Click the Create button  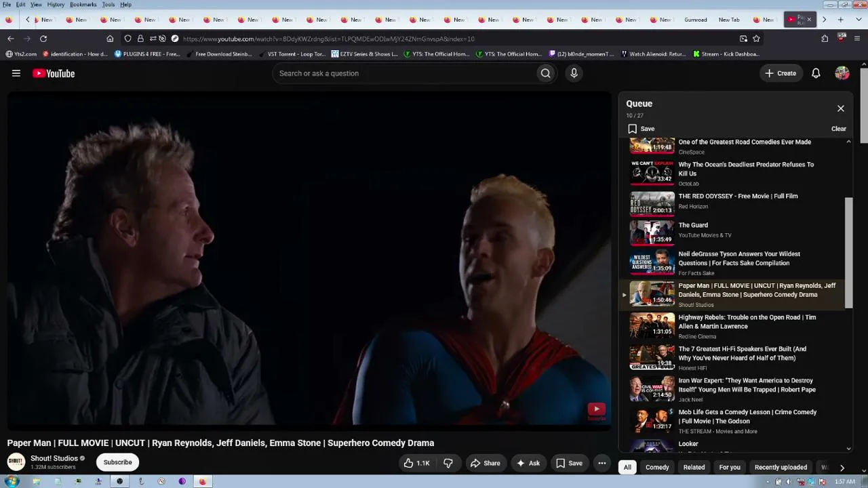pyautogui.click(x=781, y=73)
